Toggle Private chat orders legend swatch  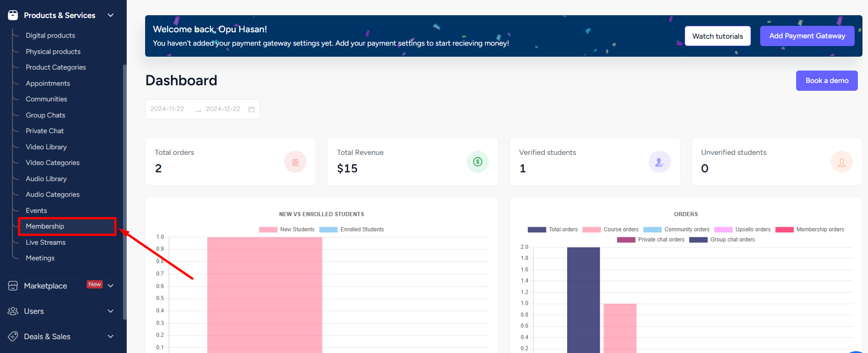click(x=626, y=240)
